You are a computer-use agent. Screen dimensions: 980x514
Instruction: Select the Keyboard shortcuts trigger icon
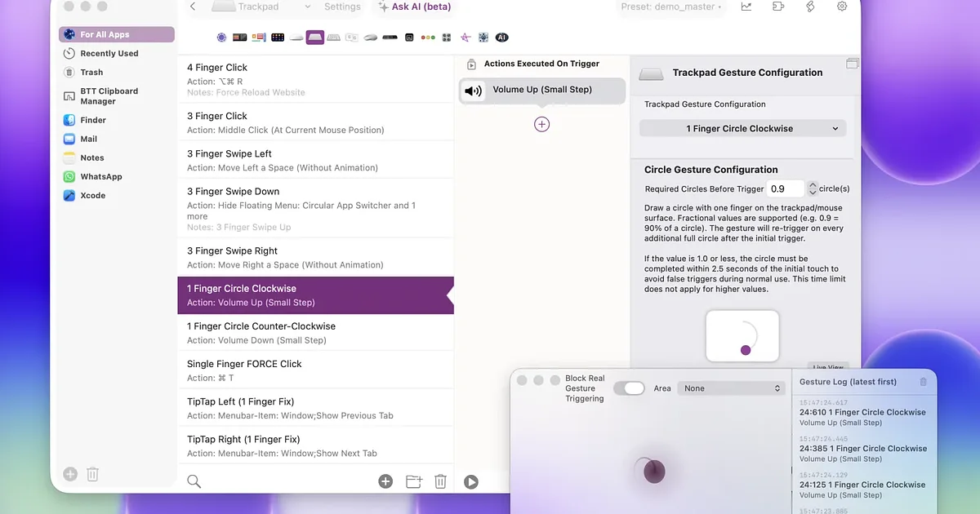(x=333, y=38)
